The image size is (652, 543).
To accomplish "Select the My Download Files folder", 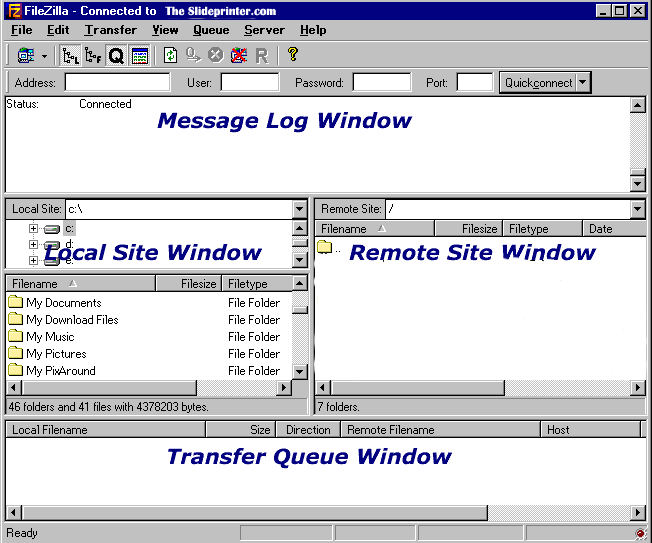I will coord(72,320).
